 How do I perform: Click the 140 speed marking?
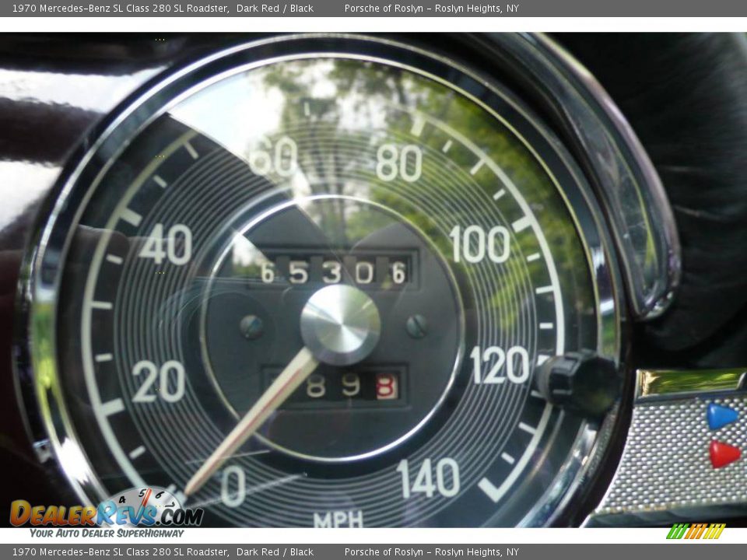428,478
